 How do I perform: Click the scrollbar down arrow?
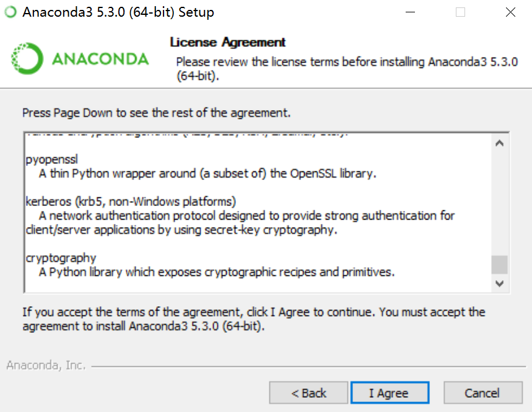[x=499, y=283]
